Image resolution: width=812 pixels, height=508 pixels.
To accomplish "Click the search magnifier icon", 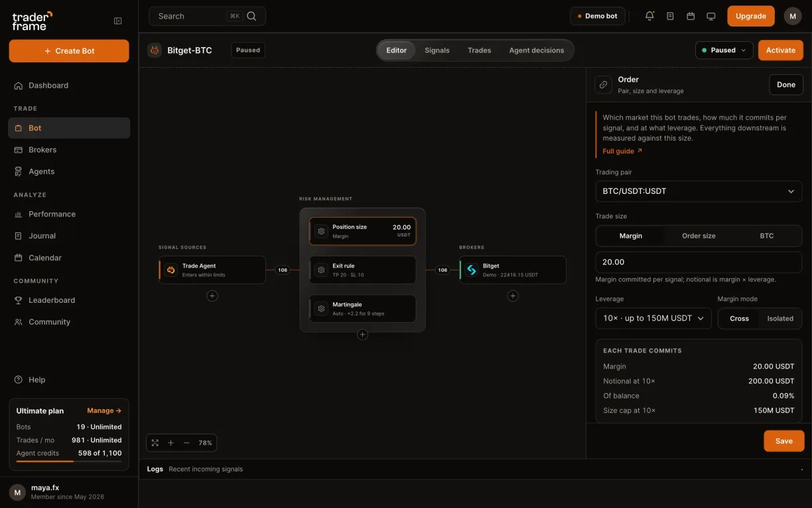I will coord(251,16).
